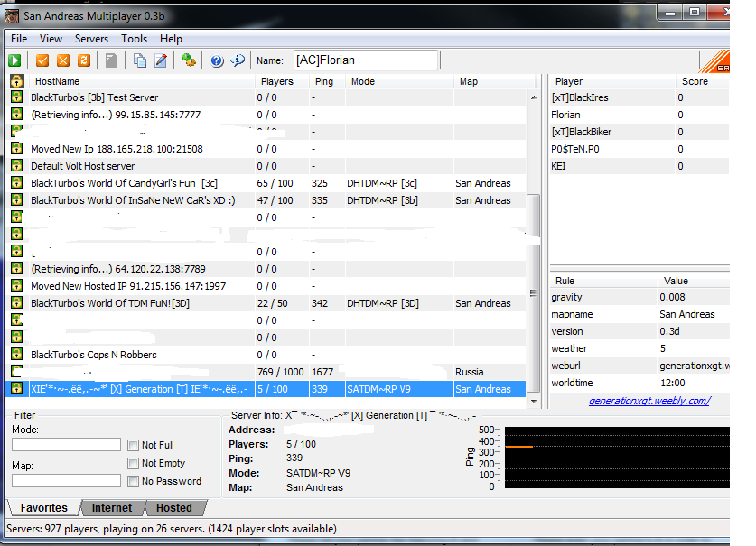Screen dimensions: 756x546
Task: Open the generationxgt.weebly.com link
Action: [649, 401]
